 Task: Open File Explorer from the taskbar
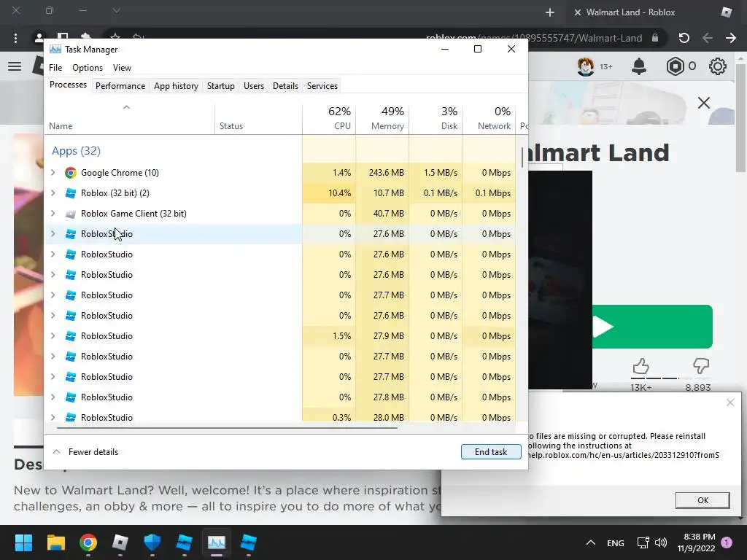55,542
